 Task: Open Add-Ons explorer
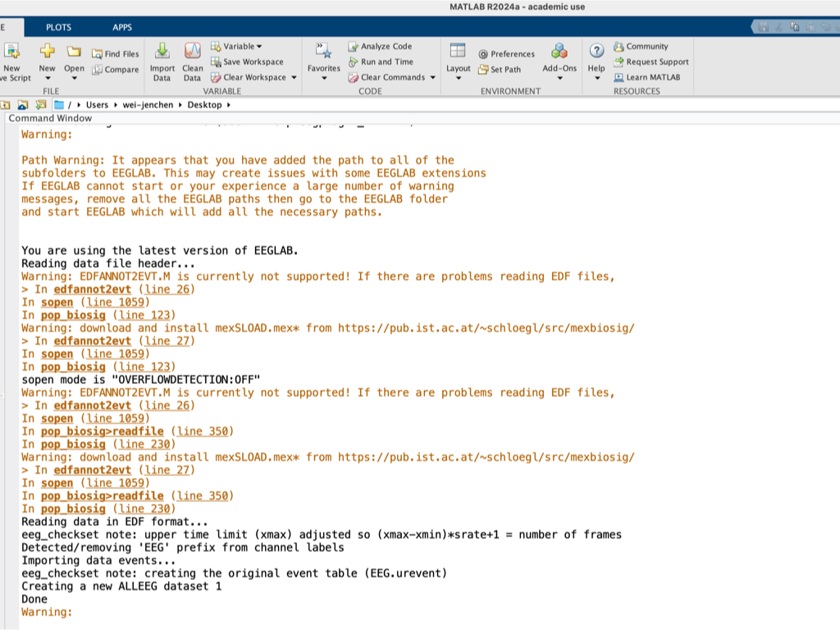tap(559, 57)
